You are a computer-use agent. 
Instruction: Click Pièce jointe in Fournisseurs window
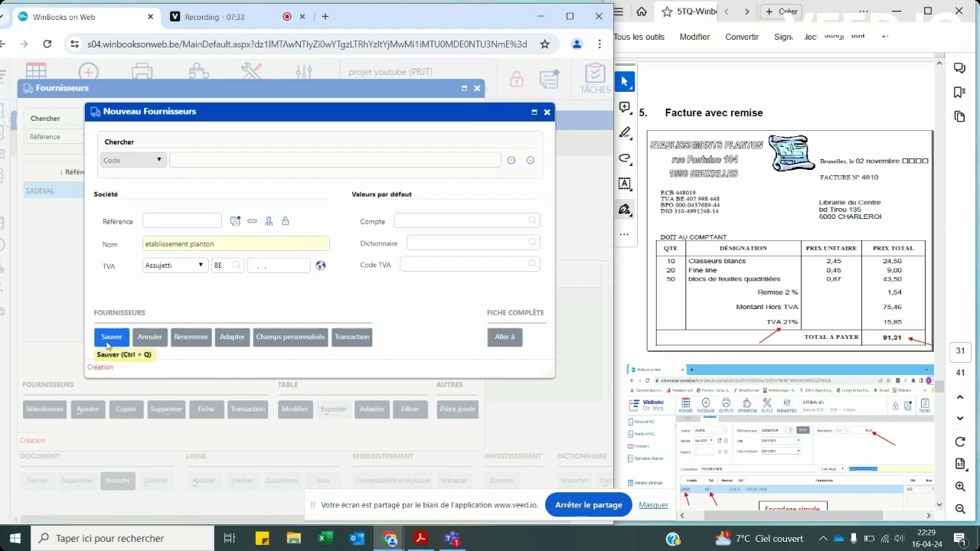pyautogui.click(x=457, y=409)
